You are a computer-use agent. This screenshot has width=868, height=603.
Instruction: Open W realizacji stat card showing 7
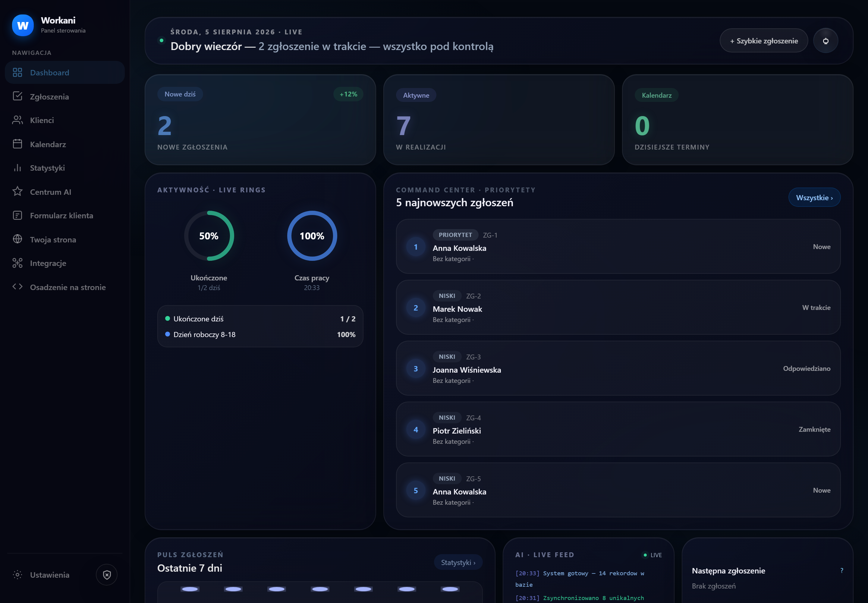498,120
